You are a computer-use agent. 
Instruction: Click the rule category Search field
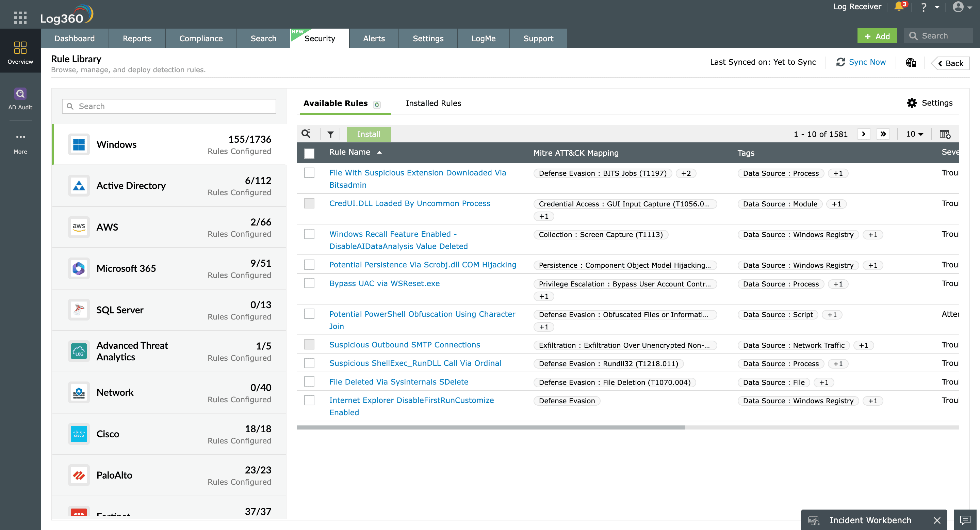[169, 106]
